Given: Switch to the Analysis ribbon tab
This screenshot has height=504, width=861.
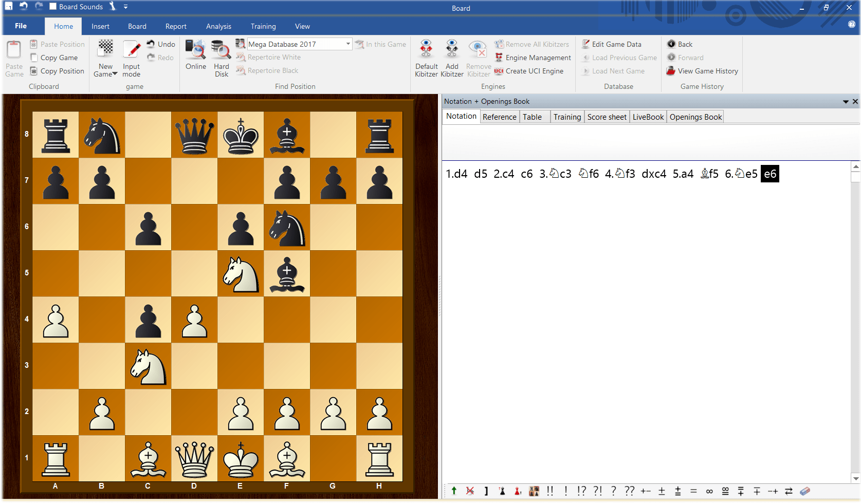Looking at the screenshot, I should point(218,26).
